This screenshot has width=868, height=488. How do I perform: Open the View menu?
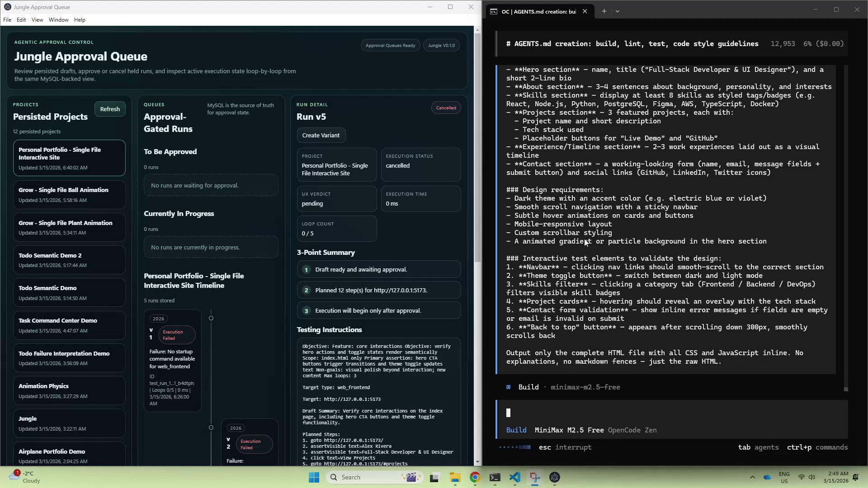(37, 20)
